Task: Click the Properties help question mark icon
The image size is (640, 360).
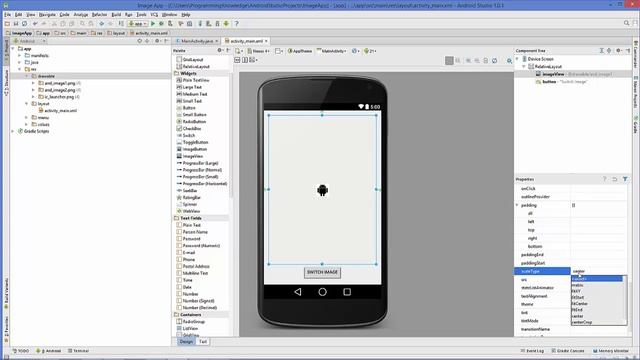Action: coord(604,179)
